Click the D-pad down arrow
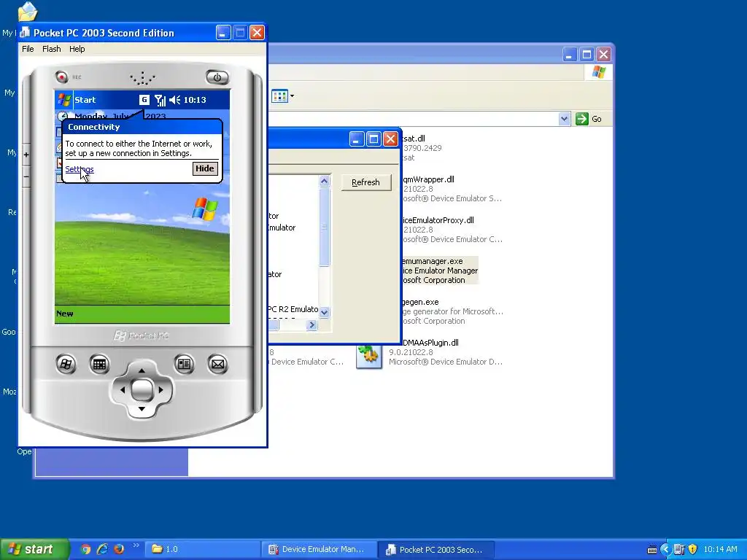 coord(142,409)
